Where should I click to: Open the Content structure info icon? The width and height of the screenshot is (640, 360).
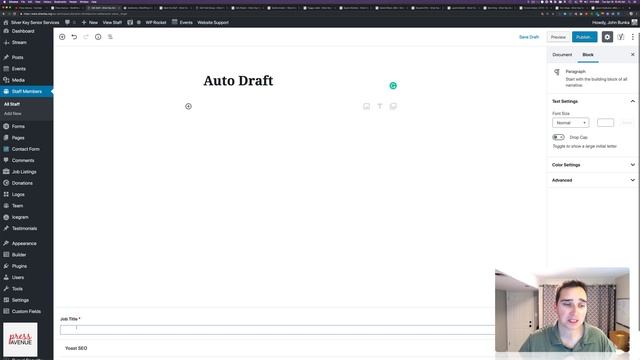point(98,37)
